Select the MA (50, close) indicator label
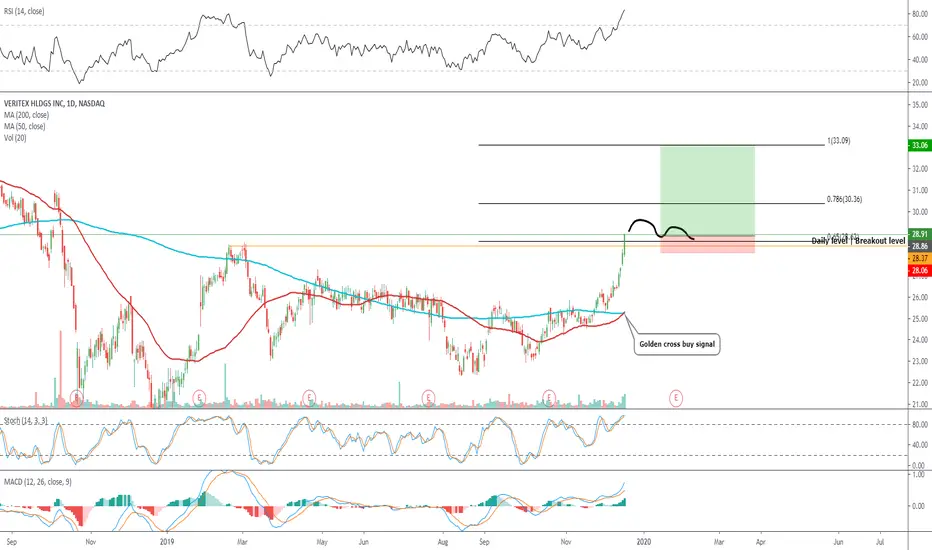 (24, 126)
